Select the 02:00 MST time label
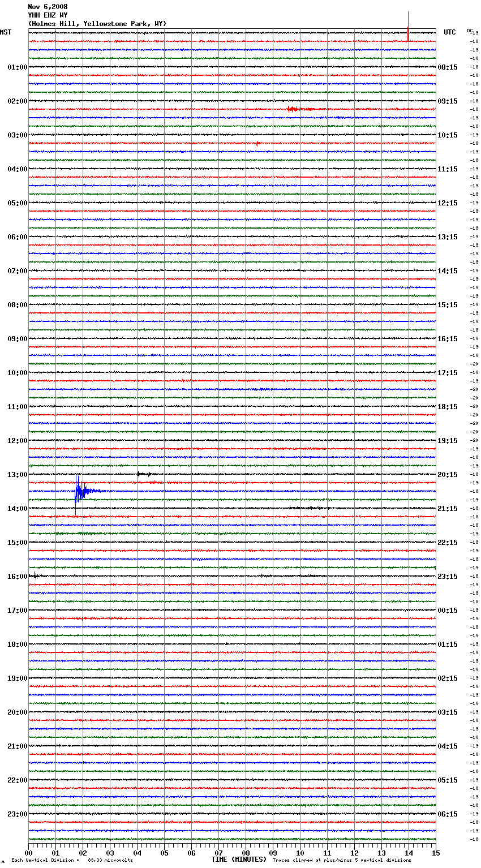481x868 pixels. click(x=18, y=101)
